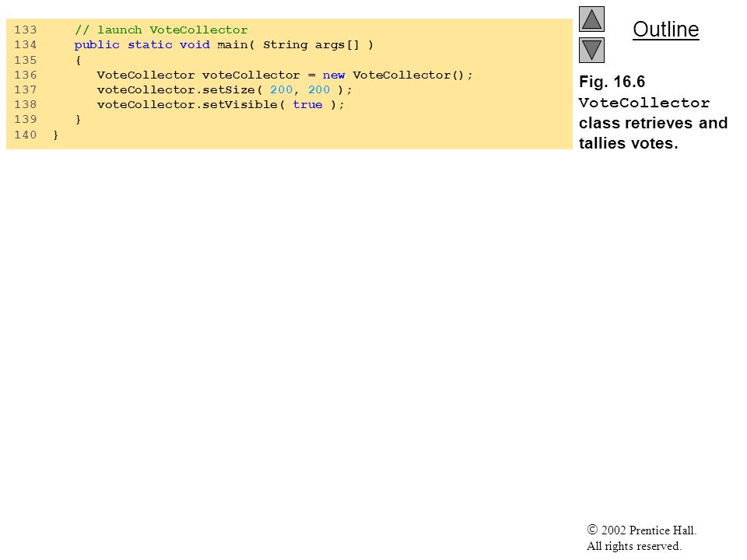Click the opening brace on line 135

tap(78, 61)
